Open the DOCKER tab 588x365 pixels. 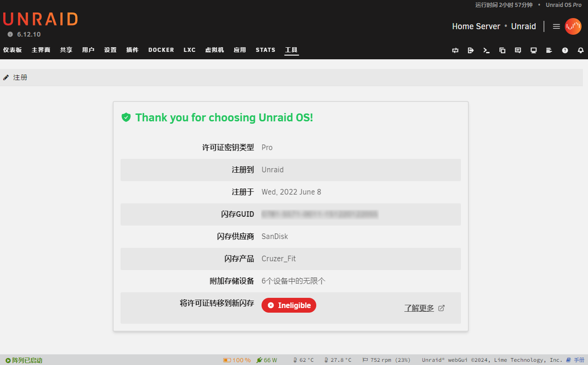[161, 50]
